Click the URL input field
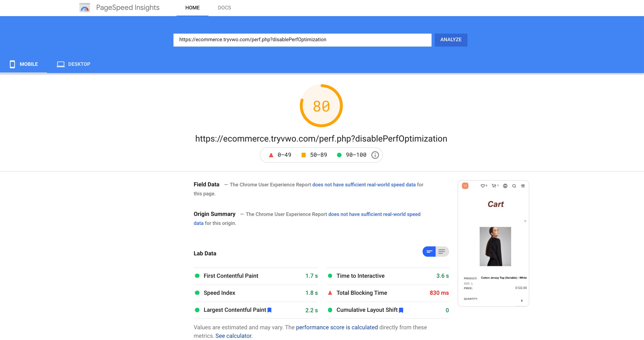 tap(302, 40)
